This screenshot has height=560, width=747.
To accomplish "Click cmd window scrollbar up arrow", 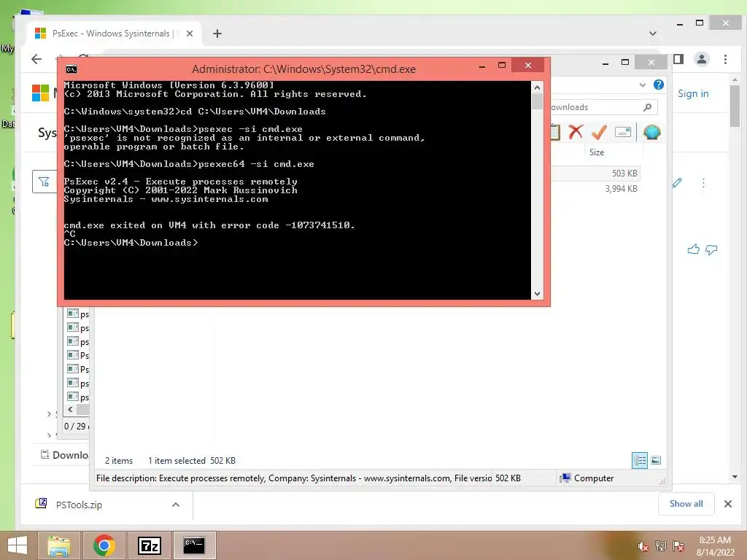I will click(537, 87).
